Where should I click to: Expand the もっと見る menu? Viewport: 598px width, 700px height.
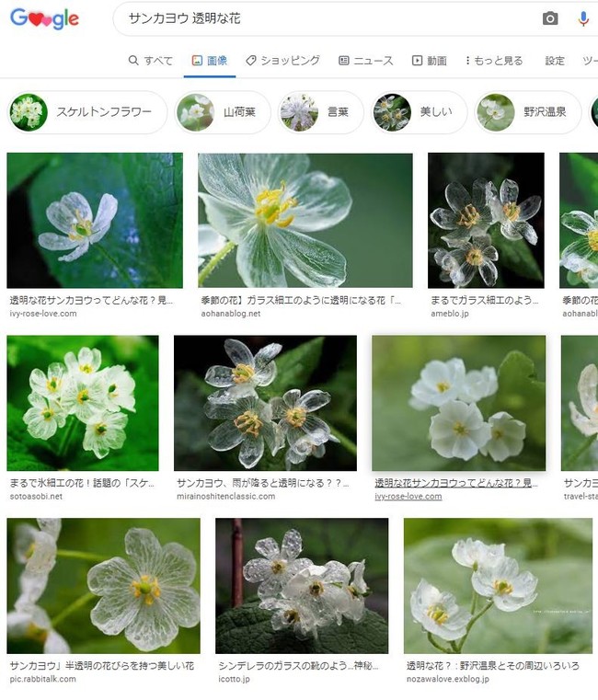494,61
